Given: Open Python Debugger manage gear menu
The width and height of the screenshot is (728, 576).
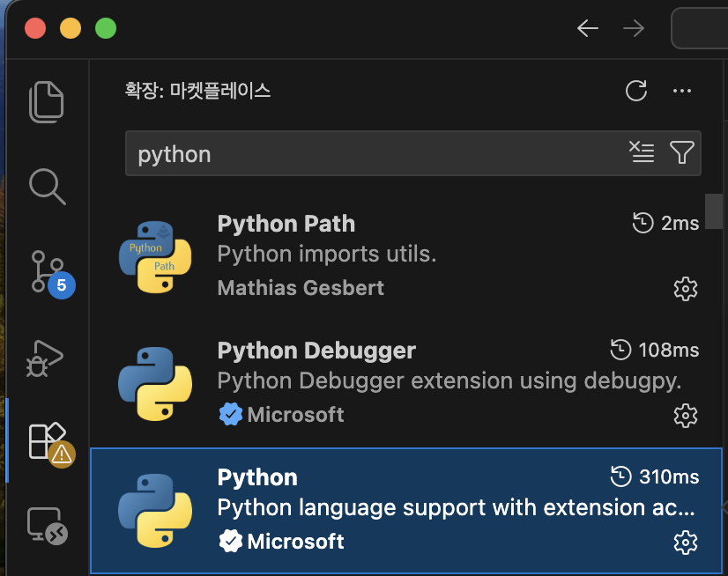Looking at the screenshot, I should (685, 415).
